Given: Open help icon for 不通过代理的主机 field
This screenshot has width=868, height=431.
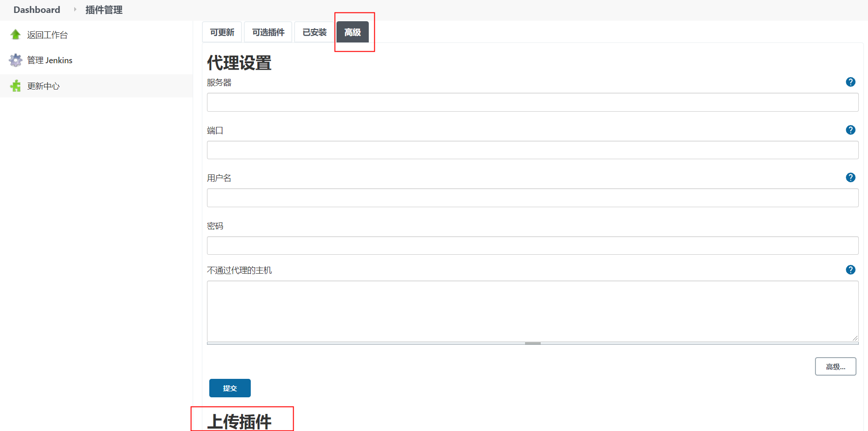Looking at the screenshot, I should tap(850, 270).
